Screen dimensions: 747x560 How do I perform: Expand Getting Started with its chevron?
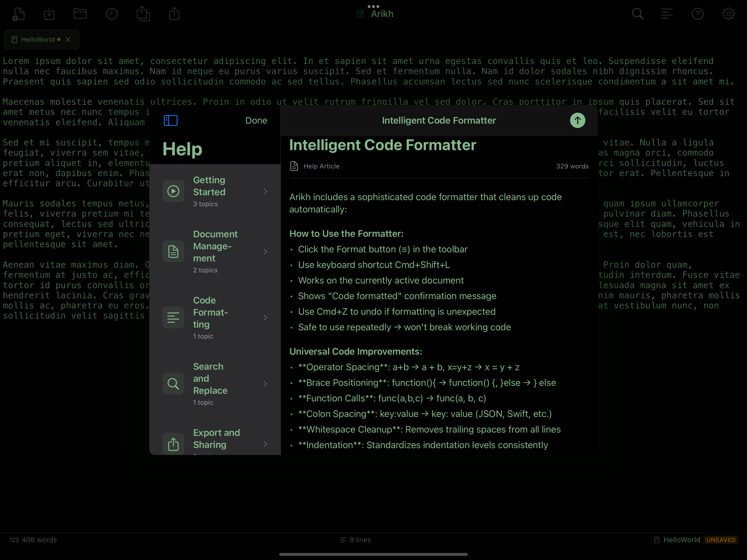pyautogui.click(x=265, y=191)
